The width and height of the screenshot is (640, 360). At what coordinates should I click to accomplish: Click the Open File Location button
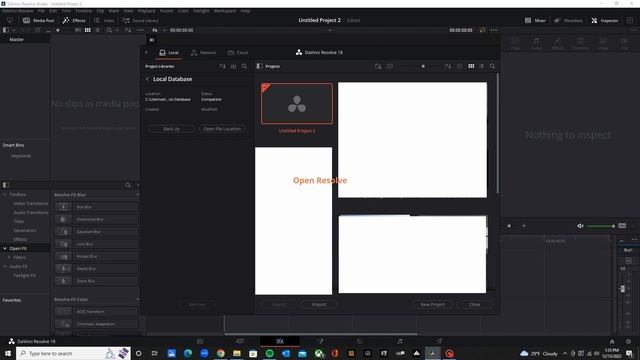tap(222, 129)
